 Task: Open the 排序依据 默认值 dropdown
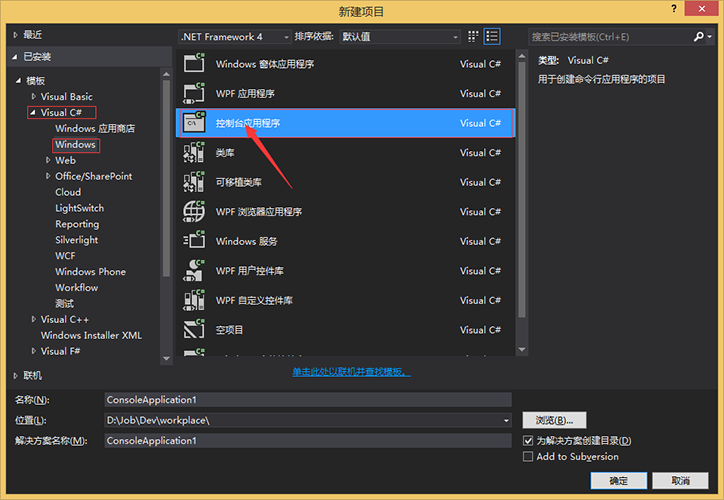(x=400, y=36)
